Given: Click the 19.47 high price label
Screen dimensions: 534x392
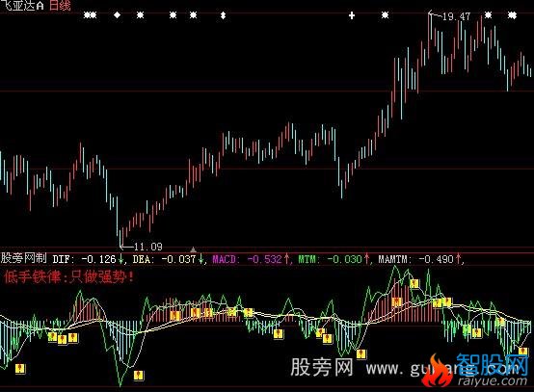Looking at the screenshot, I should point(456,16).
